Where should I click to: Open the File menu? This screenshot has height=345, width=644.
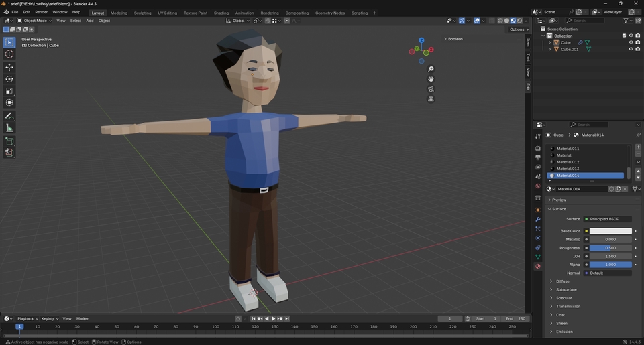coord(15,12)
